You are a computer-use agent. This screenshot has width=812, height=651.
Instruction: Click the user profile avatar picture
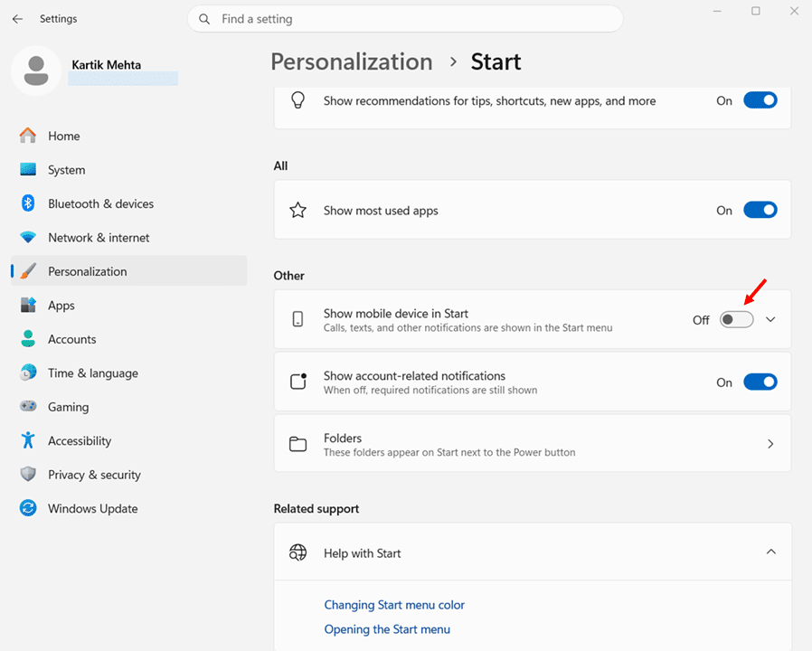pyautogui.click(x=36, y=70)
